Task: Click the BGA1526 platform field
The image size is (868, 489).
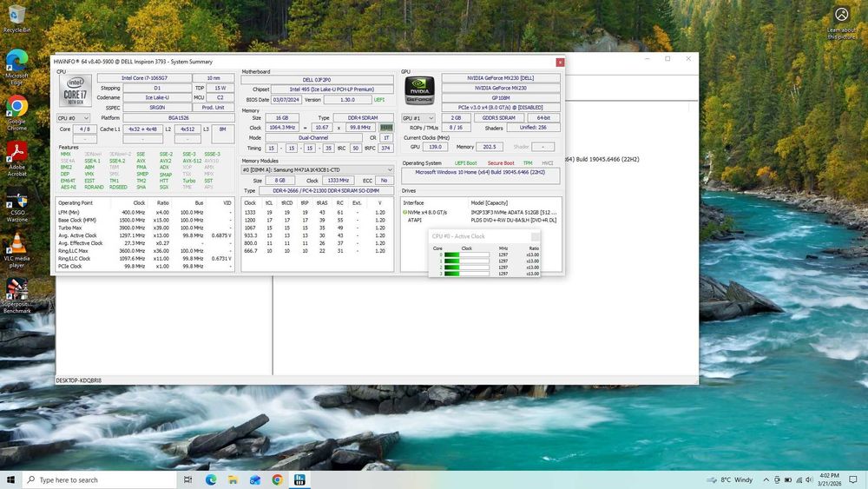Action: pyautogui.click(x=178, y=117)
